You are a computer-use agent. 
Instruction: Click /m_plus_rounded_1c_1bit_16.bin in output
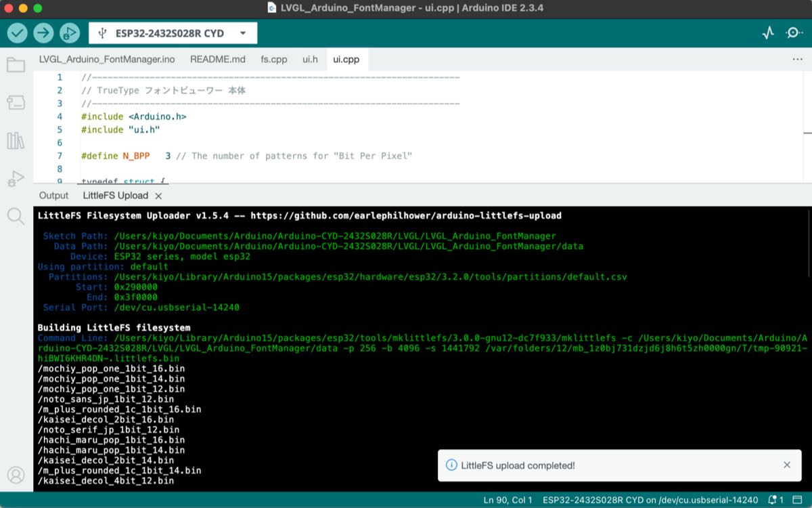coord(119,409)
